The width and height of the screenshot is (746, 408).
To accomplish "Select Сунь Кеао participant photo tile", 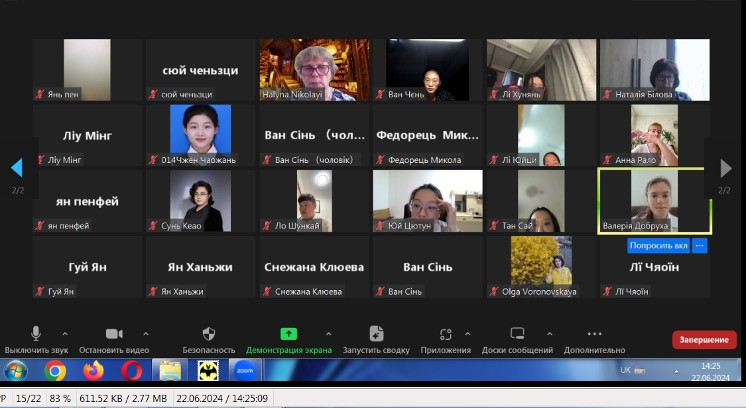I will [x=200, y=201].
